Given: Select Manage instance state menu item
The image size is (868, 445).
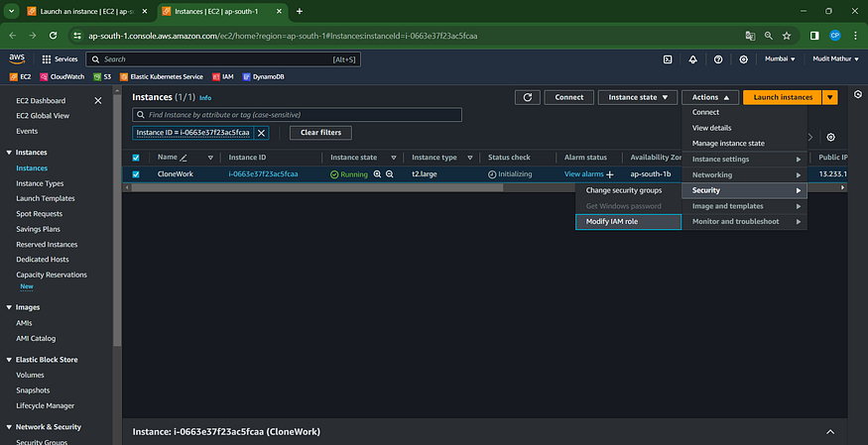Looking at the screenshot, I should tap(745, 143).
